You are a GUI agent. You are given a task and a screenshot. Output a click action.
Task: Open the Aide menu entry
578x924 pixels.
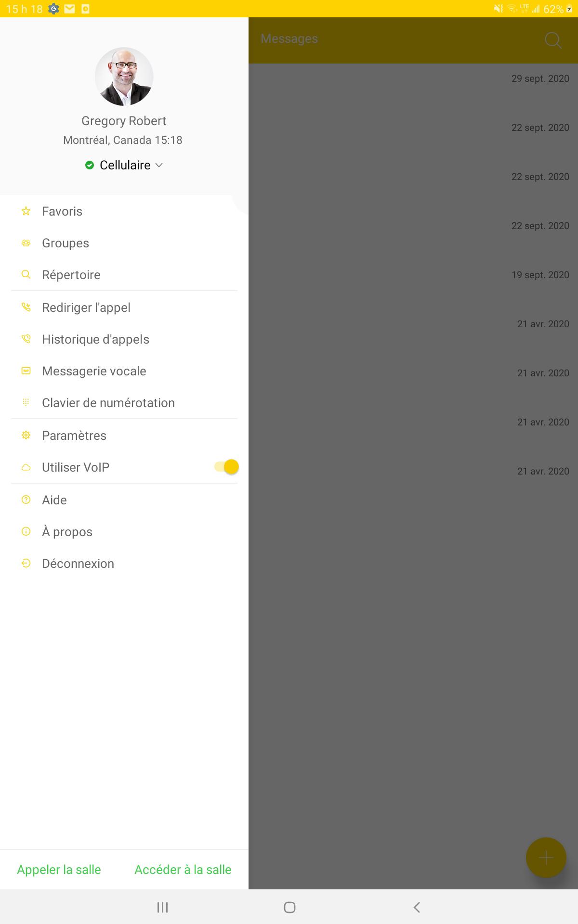click(124, 500)
